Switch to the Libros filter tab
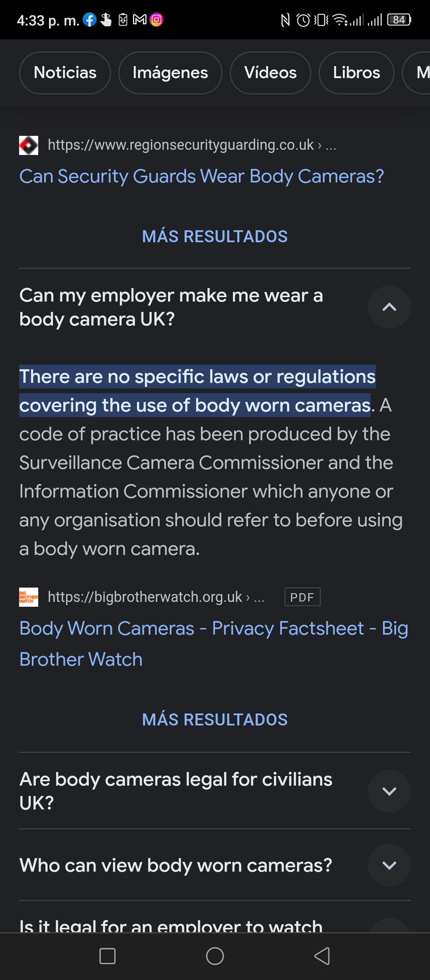Viewport: 430px width, 980px height. 356,73
